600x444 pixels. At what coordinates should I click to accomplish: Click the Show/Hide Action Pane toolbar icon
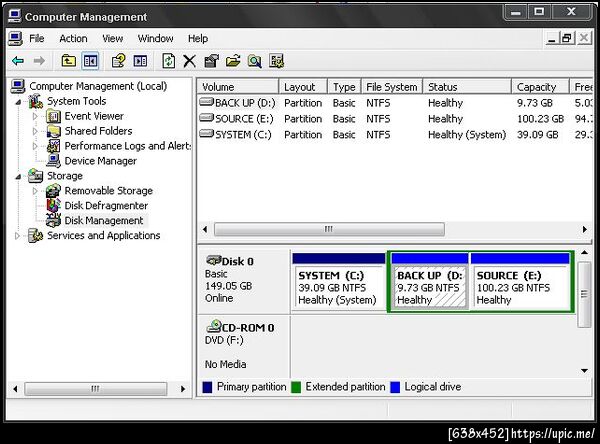coord(140,61)
